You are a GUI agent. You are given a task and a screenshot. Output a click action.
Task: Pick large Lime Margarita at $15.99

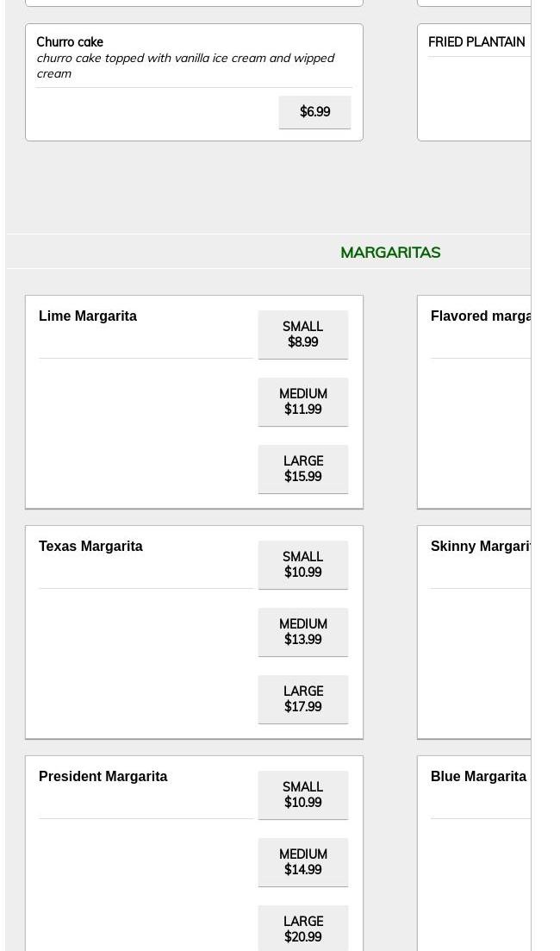click(x=303, y=469)
